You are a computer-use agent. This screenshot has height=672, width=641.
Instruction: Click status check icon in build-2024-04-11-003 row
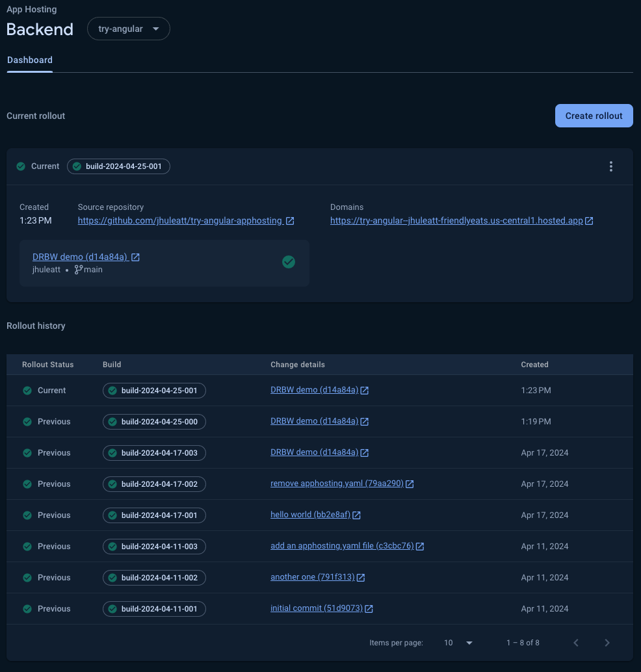[x=27, y=547]
